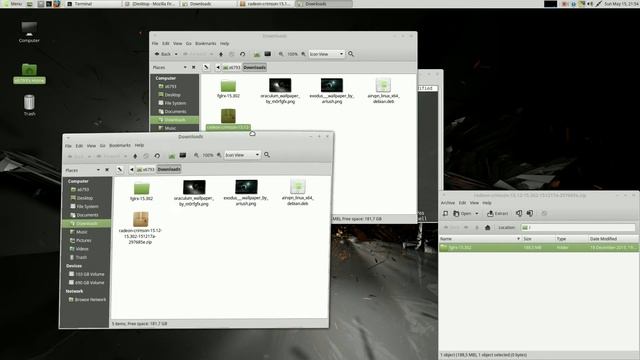Image resolution: width=640 pixels, height=360 pixels.
Task: Zoom out in front Downloads window
Action: (196, 155)
